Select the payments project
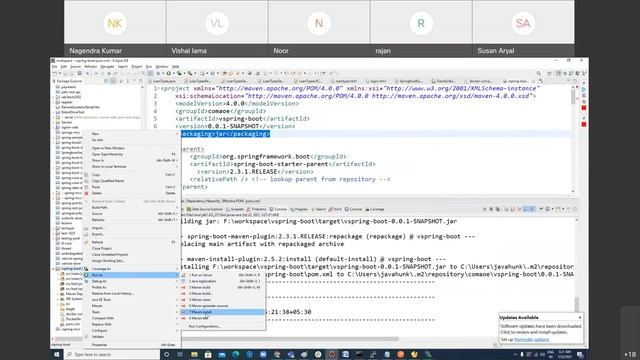The image size is (640, 360). (x=69, y=87)
